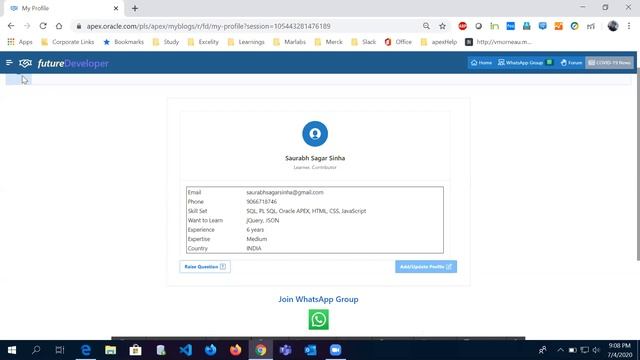The height and width of the screenshot is (360, 640).
Task: Open the Bookmarks star folder
Action: [124, 42]
